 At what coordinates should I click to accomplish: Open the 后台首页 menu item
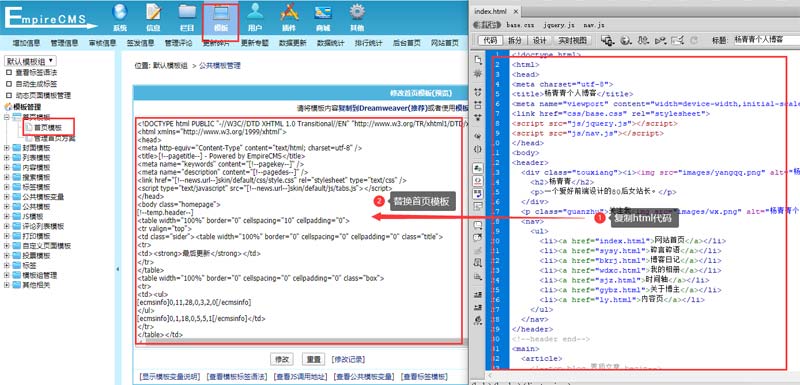pos(407,43)
